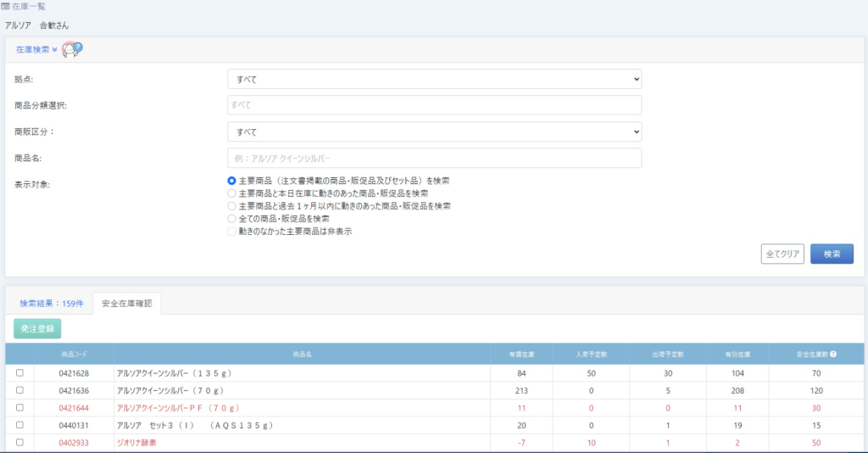Open the 拠点 dropdown
Screen dimensions: 868x453
pos(434,79)
